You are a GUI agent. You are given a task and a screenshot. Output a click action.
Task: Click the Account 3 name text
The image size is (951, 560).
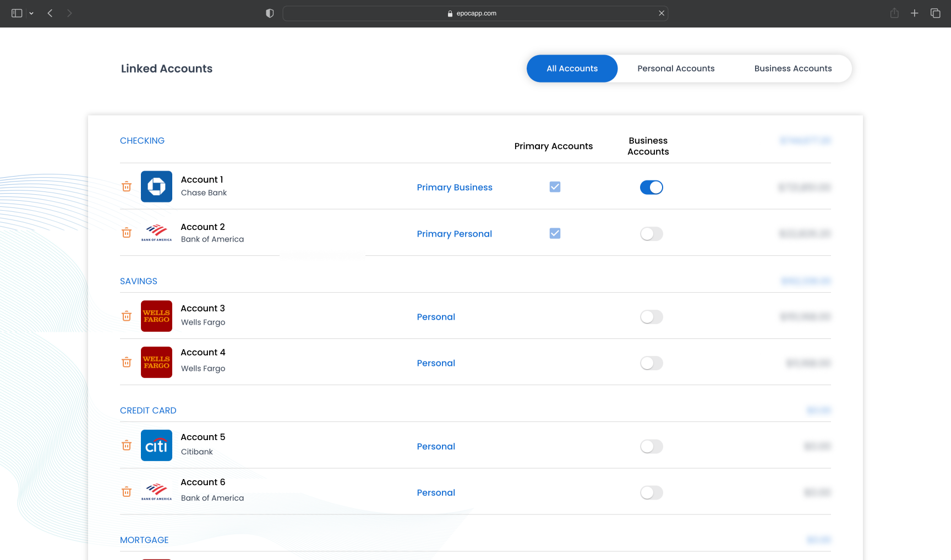tap(203, 308)
